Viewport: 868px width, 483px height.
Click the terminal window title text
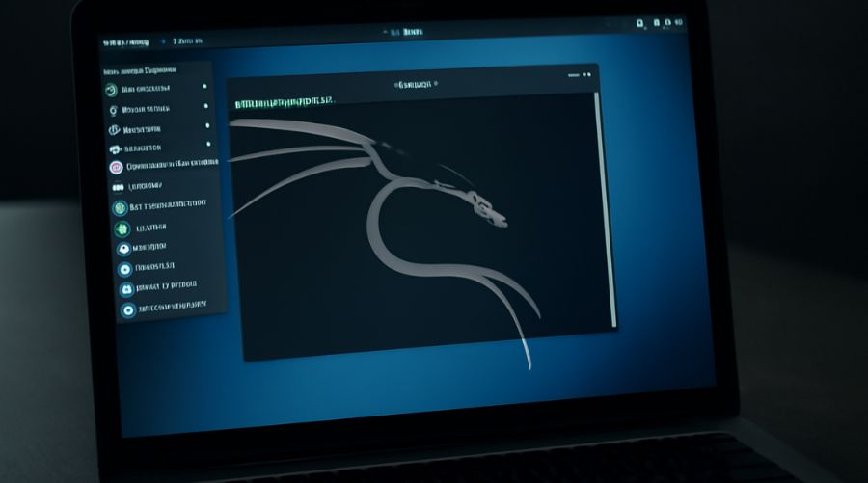[x=415, y=84]
